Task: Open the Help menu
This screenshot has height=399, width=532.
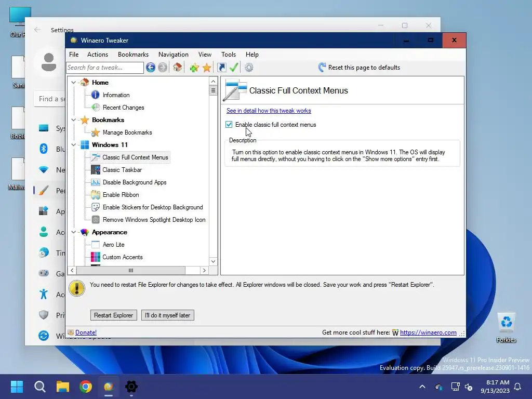Action: (252, 54)
